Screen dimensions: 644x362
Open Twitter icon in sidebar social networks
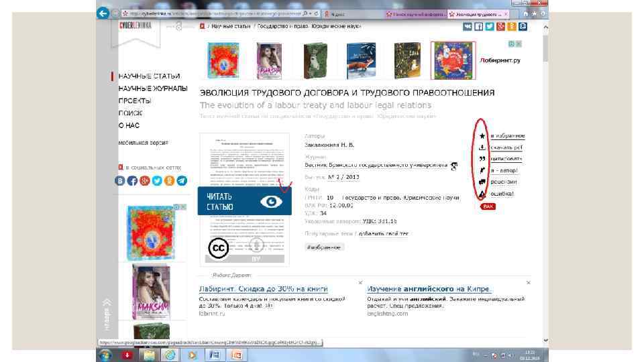[x=157, y=180]
